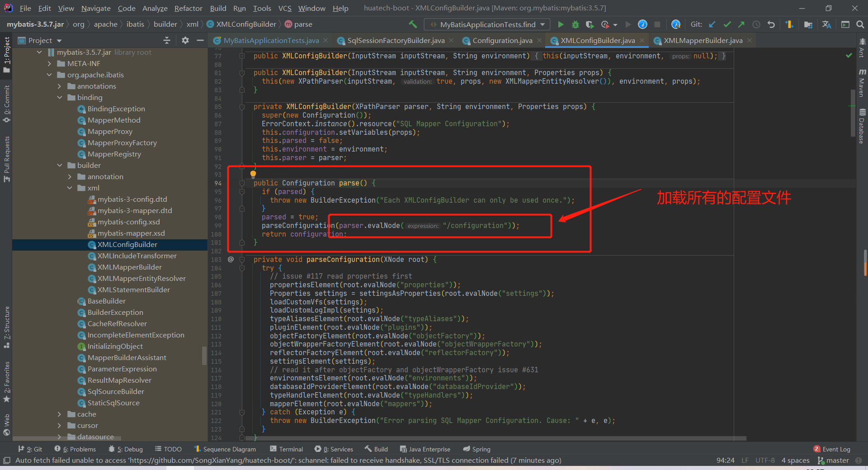The width and height of the screenshot is (868, 470).
Task: Hide the Project panel with minus icon
Action: 200,40
